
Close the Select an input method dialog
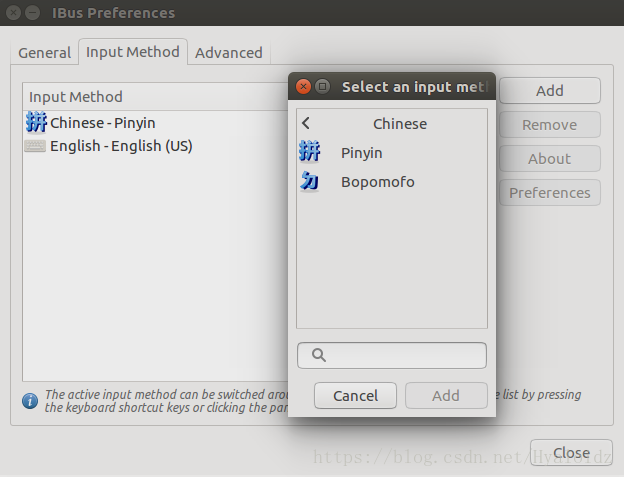tap(303, 86)
